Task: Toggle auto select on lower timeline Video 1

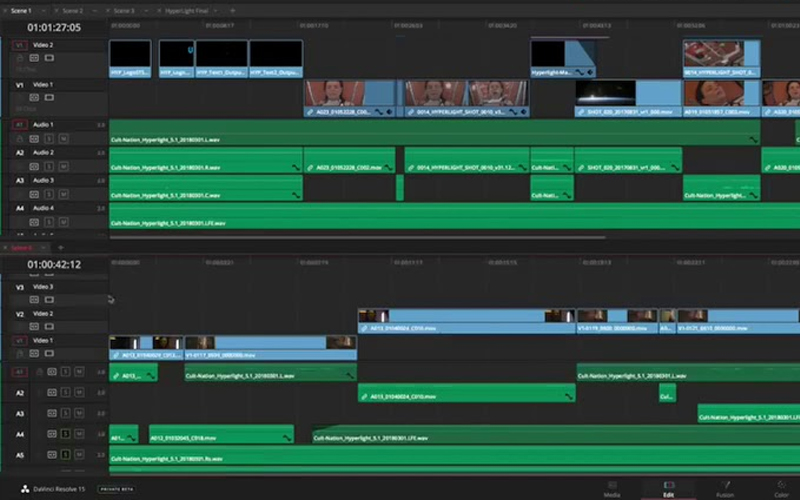Action: click(34, 353)
